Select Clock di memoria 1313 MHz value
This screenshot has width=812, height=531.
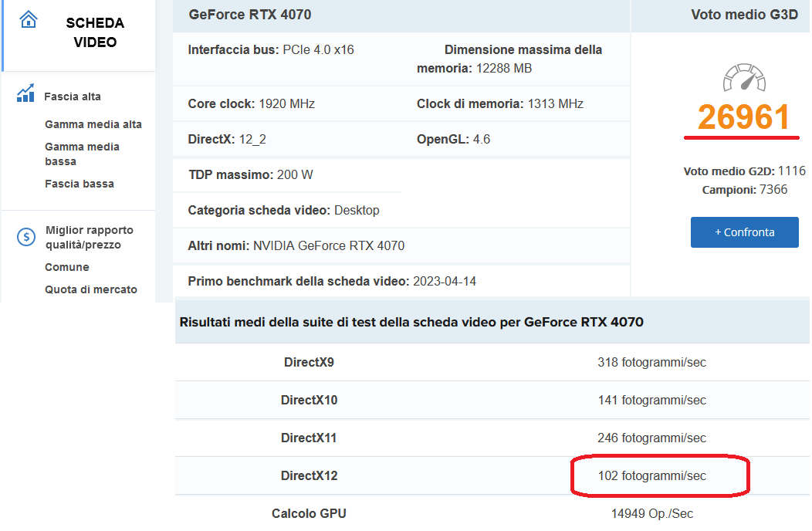point(555,103)
